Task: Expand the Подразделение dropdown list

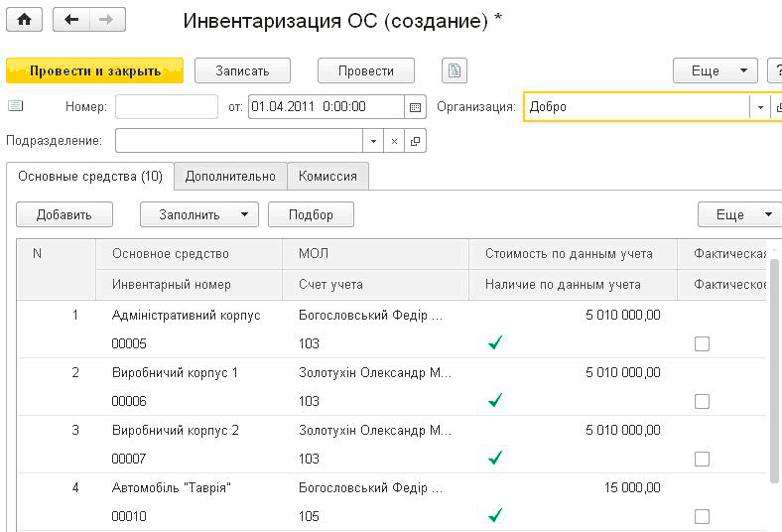Action: pos(373,141)
